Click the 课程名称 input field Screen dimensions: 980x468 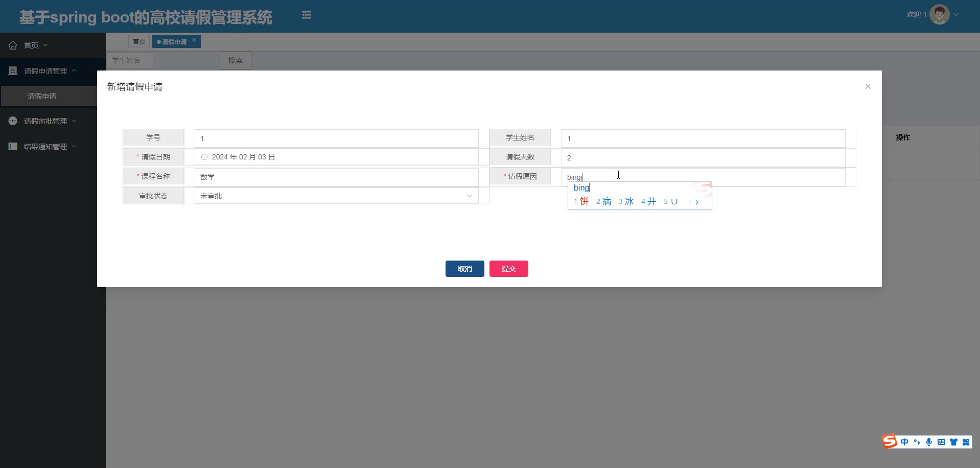pyautogui.click(x=336, y=177)
